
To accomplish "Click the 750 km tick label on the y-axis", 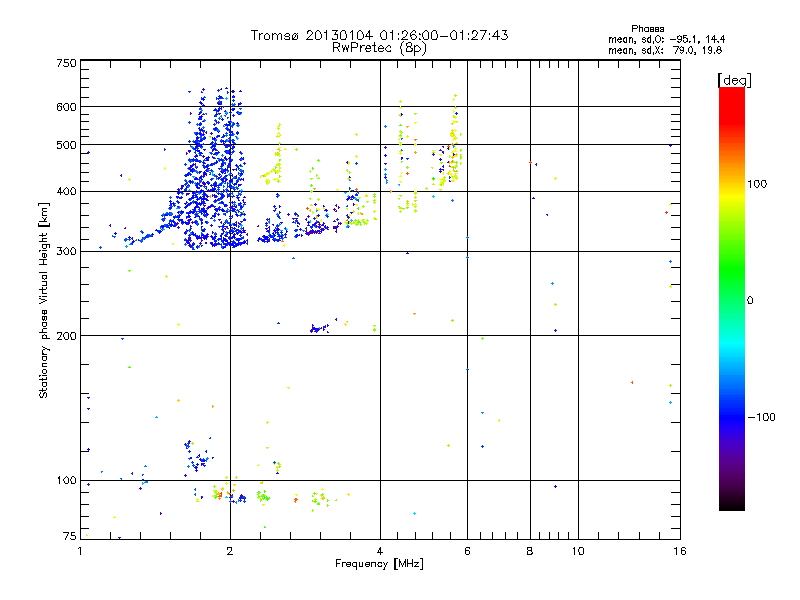I will tap(66, 63).
